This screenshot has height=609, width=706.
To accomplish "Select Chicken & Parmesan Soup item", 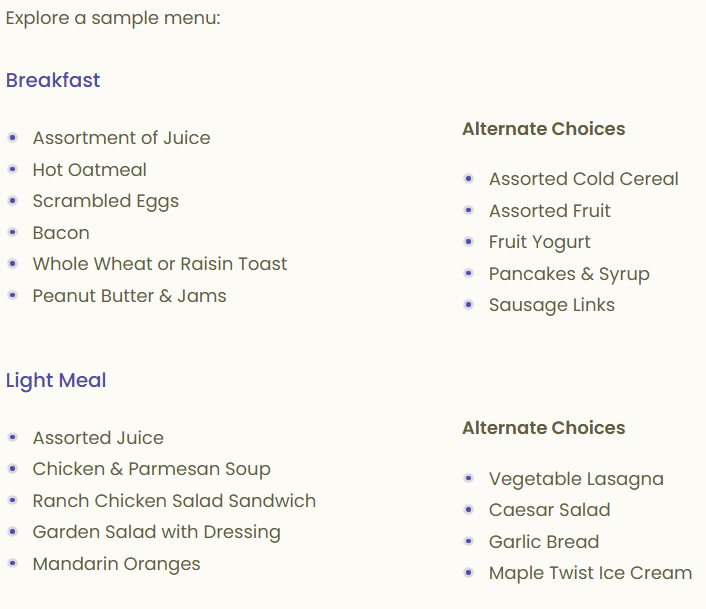I will point(152,469).
